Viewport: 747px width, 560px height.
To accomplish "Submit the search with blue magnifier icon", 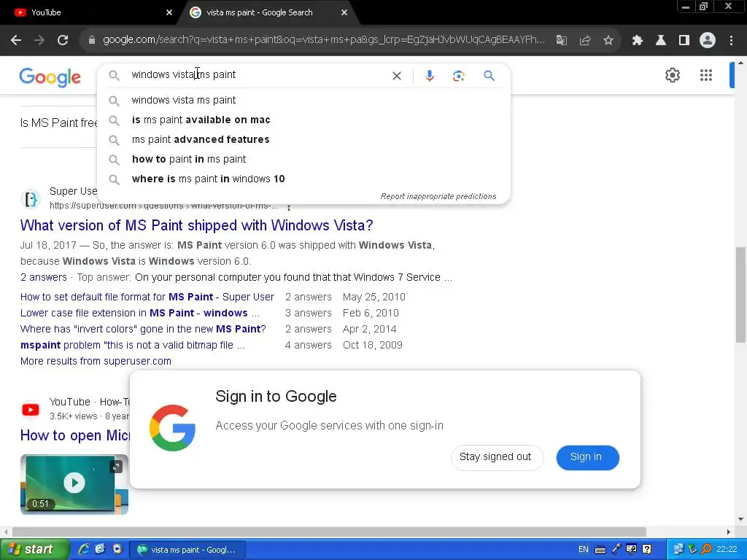I will tap(489, 76).
